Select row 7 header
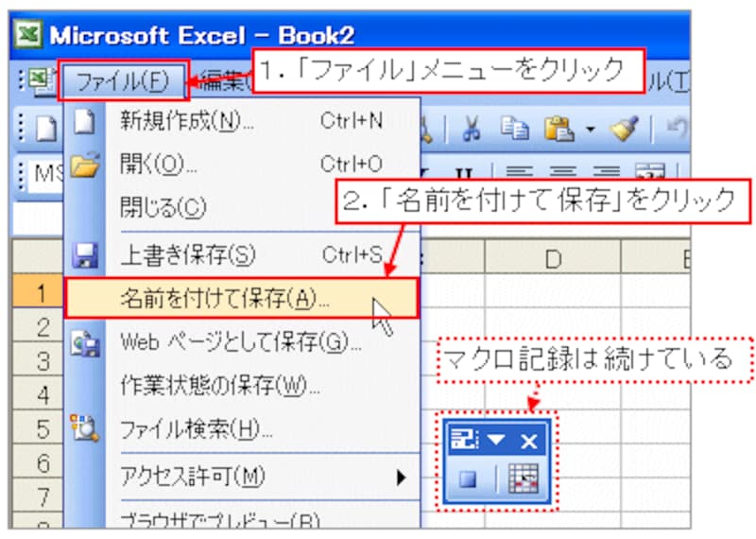756x539 pixels. click(38, 496)
